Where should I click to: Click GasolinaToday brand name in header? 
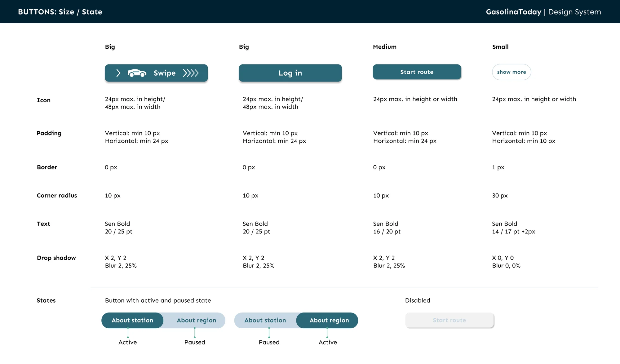(514, 12)
